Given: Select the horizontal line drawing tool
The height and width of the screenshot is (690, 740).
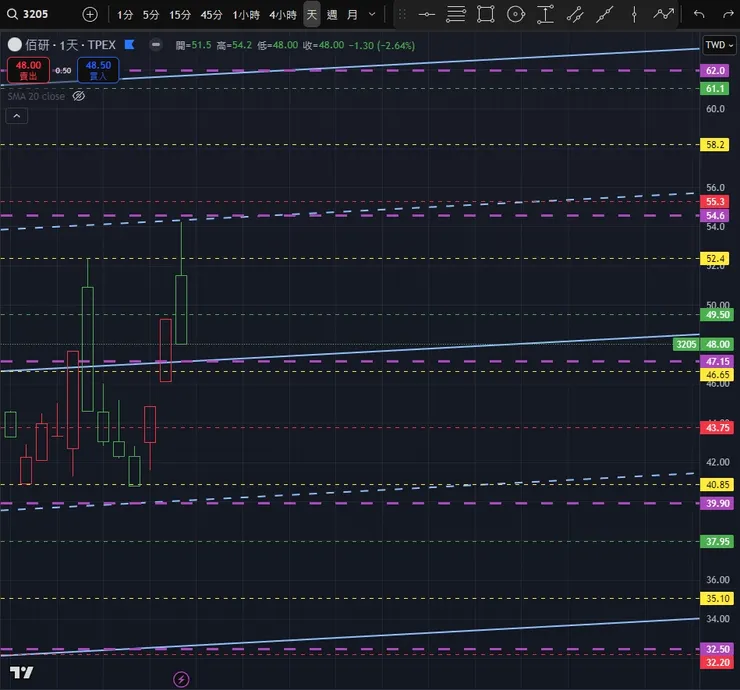Looking at the screenshot, I should coord(426,15).
